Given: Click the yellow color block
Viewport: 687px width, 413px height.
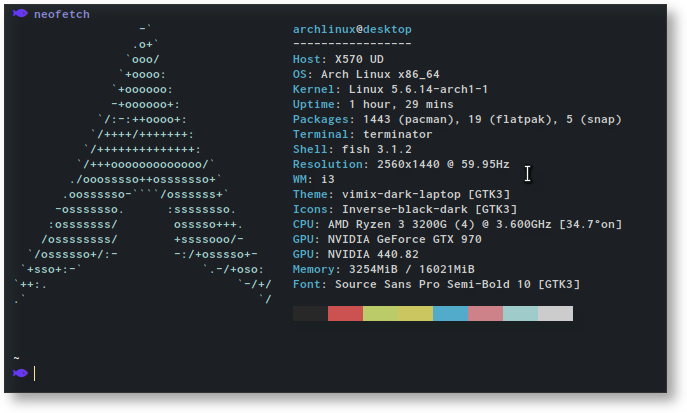Looking at the screenshot, I should [x=415, y=314].
